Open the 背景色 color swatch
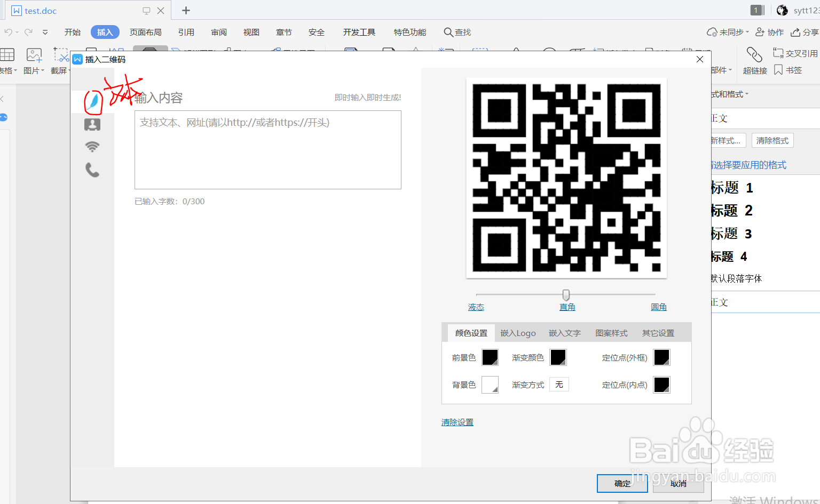The image size is (820, 504). pos(490,385)
